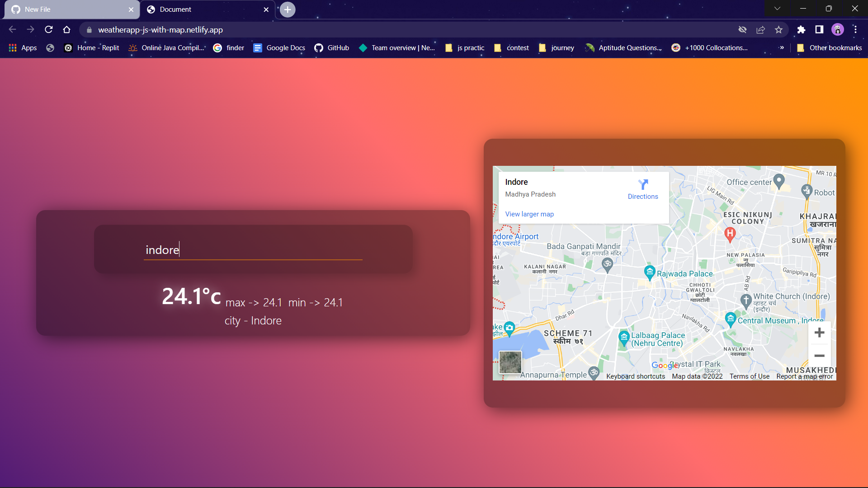Open the GitHub bookmark
Image resolution: width=868 pixels, height=488 pixels.
pos(332,47)
